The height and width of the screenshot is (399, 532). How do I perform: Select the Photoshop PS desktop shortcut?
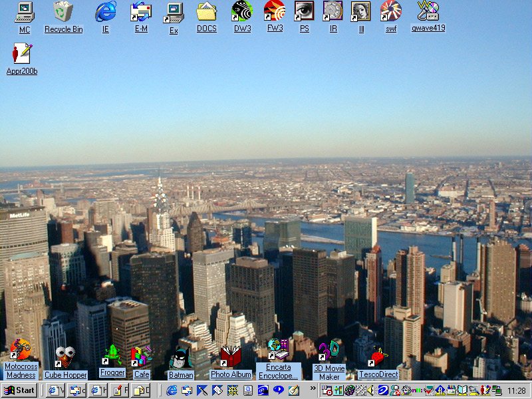tap(304, 12)
